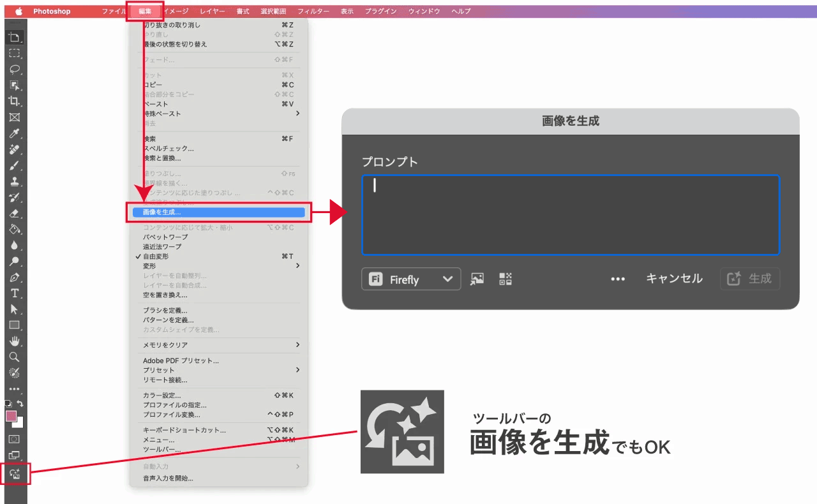
Task: Click the pink foreground color swatch
Action: point(11,416)
